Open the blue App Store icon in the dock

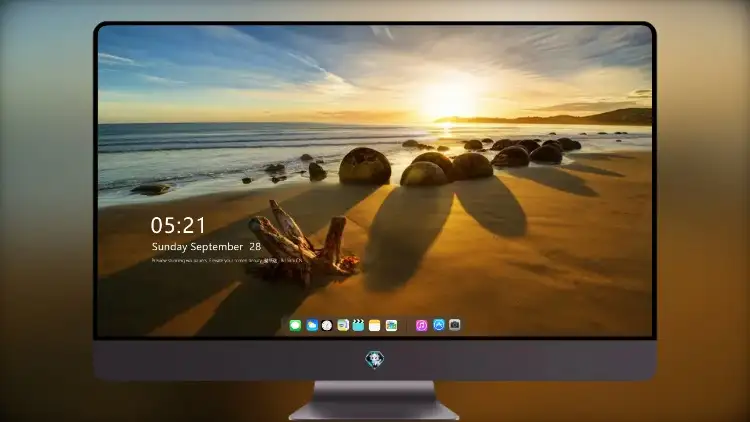(x=439, y=325)
